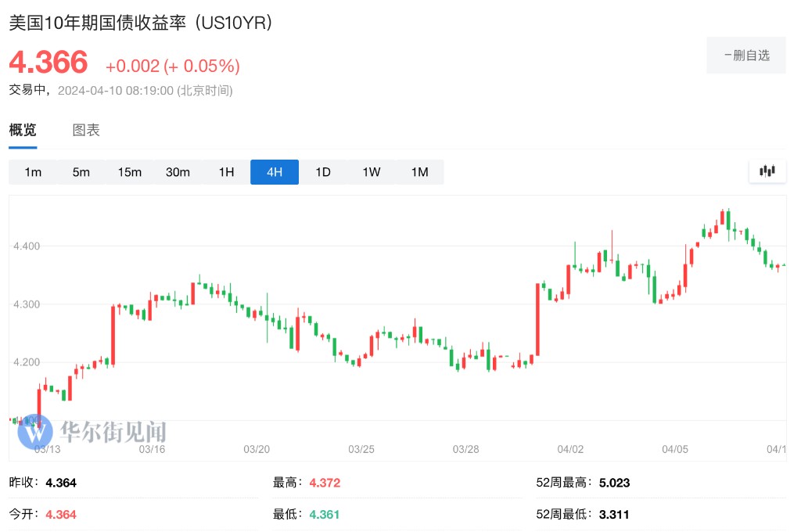Select the 1H timeframe
Screen dimensions: 801x532
[x=226, y=172]
